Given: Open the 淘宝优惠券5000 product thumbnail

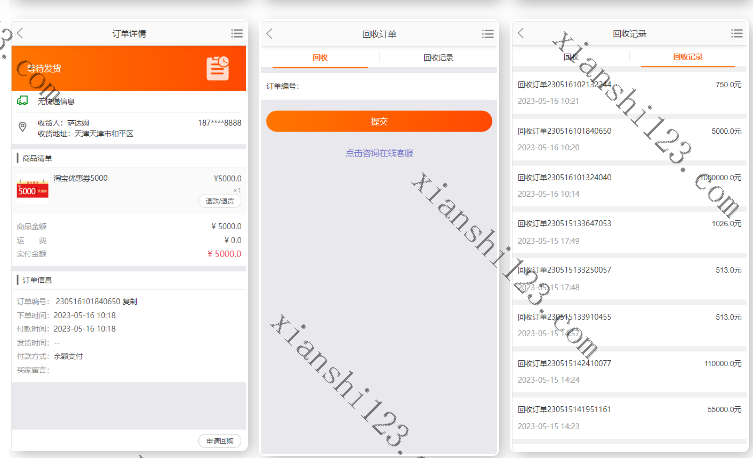Looking at the screenshot, I should [x=33, y=189].
